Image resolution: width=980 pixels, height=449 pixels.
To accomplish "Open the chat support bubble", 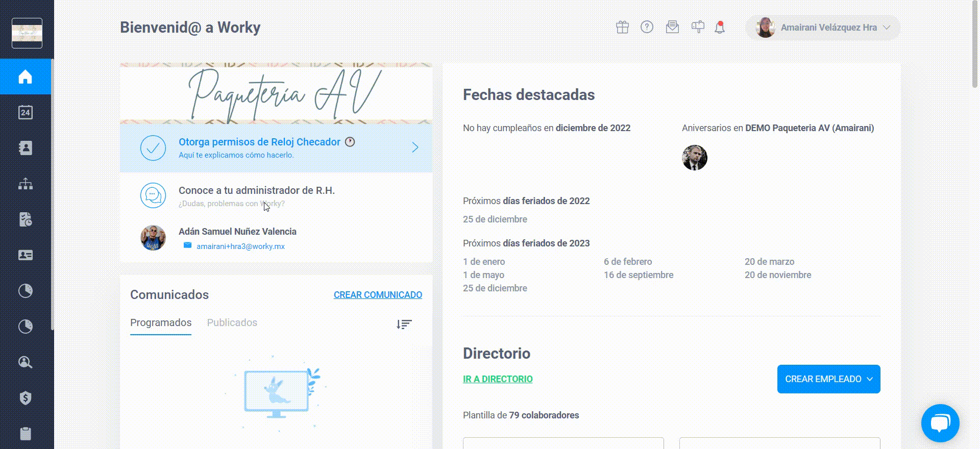I will 940,423.
